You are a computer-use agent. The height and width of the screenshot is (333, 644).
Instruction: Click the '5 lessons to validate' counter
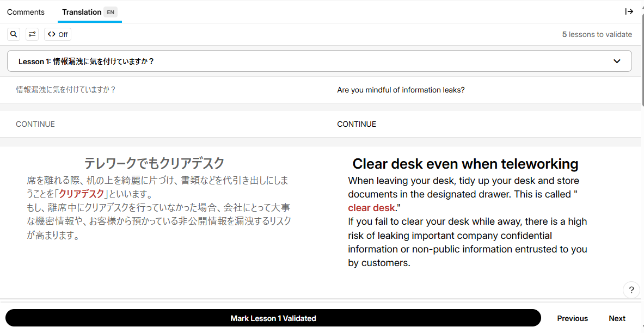click(x=597, y=34)
